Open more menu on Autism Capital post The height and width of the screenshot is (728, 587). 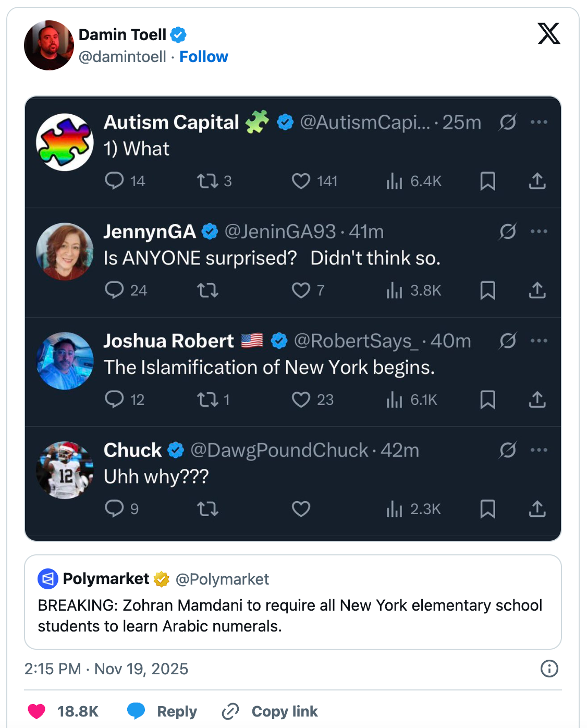[539, 122]
